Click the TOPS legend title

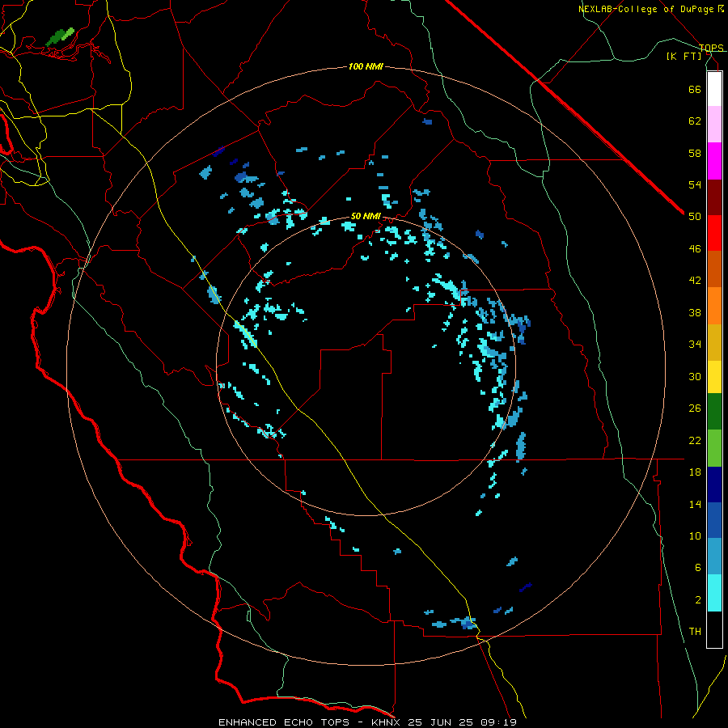(711, 48)
